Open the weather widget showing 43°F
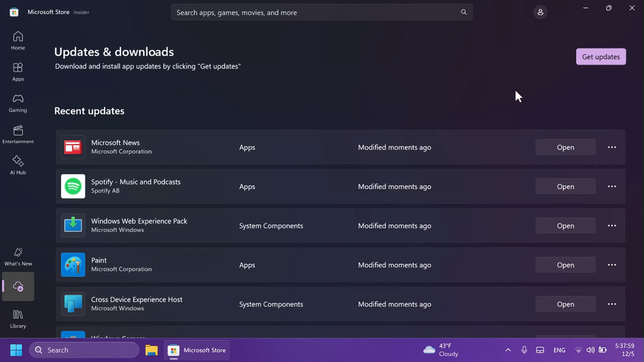The height and width of the screenshot is (362, 644). pyautogui.click(x=440, y=350)
